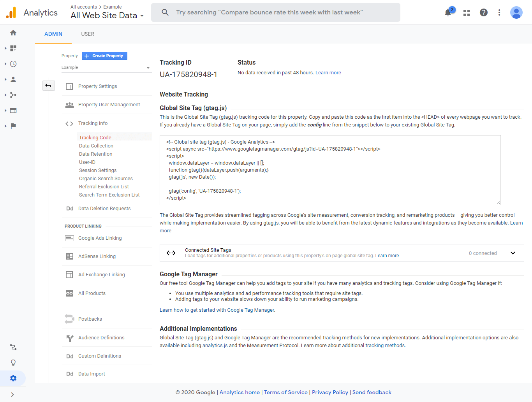This screenshot has height=402, width=532.
Task: Click the textarea resize handle corner
Action: [x=499, y=203]
